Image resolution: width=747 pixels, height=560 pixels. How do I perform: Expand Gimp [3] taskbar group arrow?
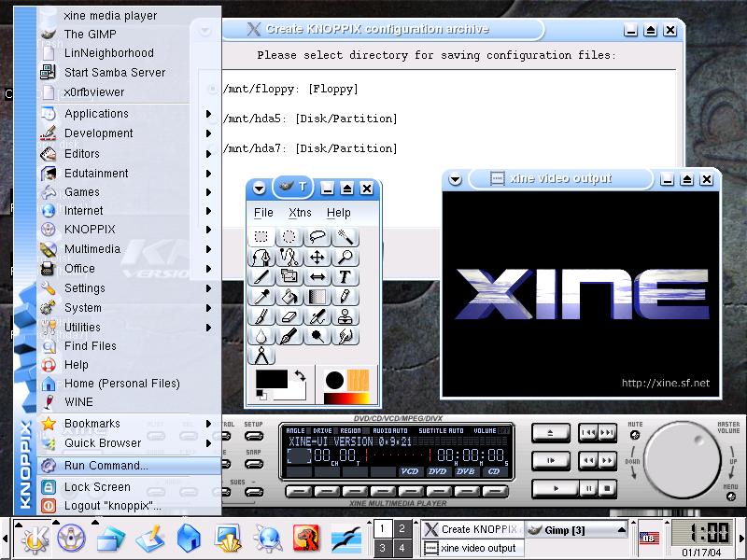[x=621, y=529]
